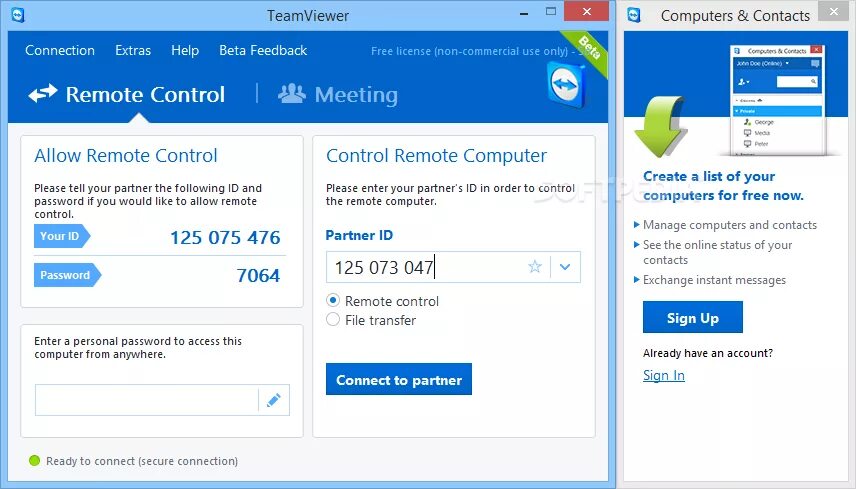Image resolution: width=856 pixels, height=489 pixels.
Task: Open the Connection menu
Action: coord(60,50)
